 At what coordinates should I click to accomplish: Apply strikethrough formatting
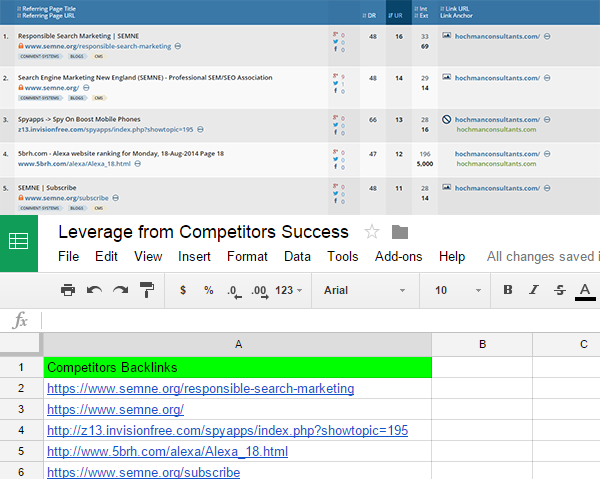(x=560, y=290)
